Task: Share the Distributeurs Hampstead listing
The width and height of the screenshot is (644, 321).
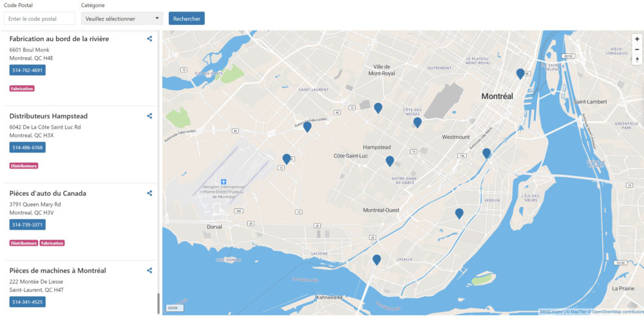Action: [149, 116]
